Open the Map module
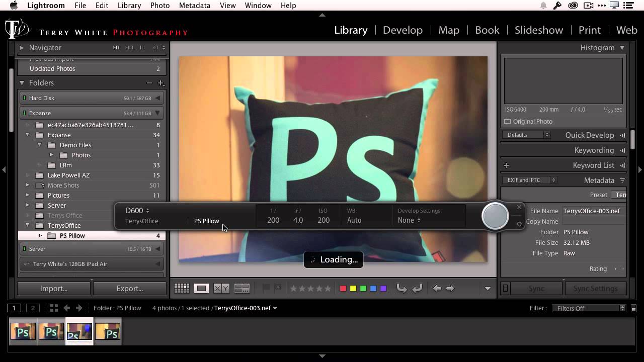 point(449,30)
